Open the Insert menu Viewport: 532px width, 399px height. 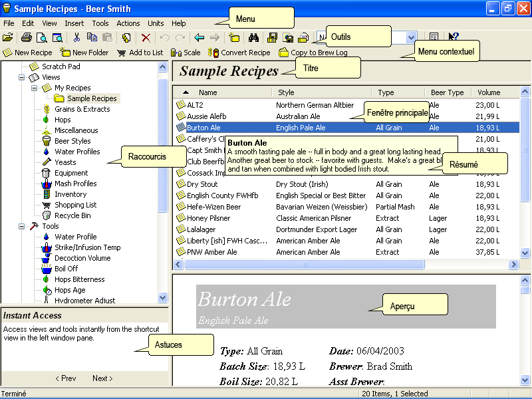click(74, 23)
